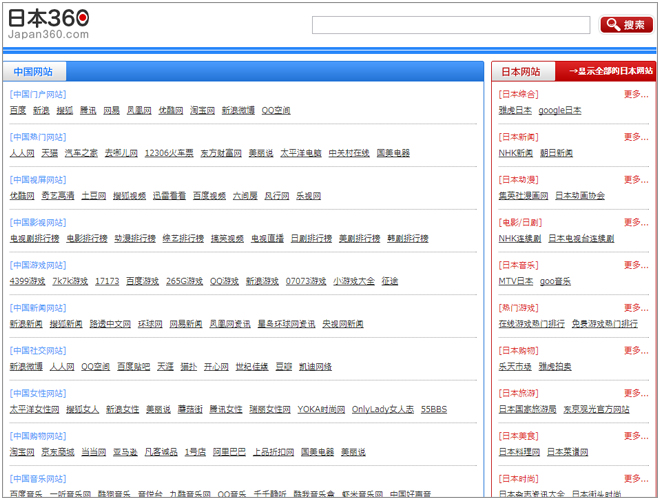Open the 中关村在线 link
660x500 pixels.
(x=349, y=153)
